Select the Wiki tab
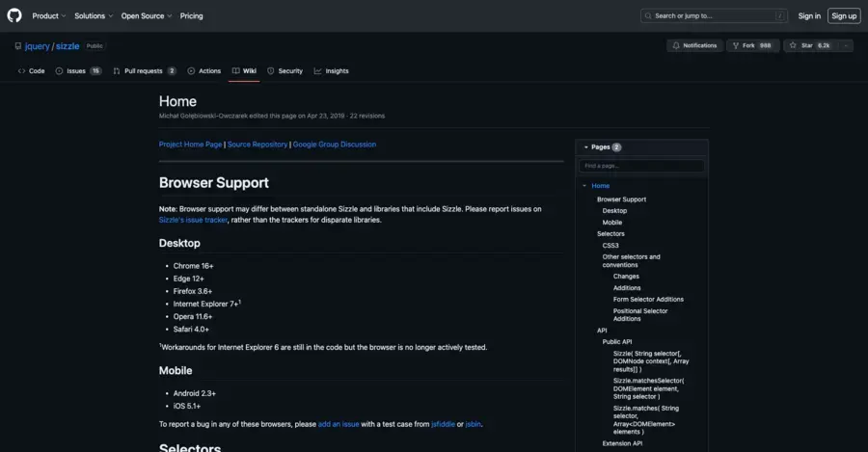This screenshot has width=868, height=452. coord(244,70)
